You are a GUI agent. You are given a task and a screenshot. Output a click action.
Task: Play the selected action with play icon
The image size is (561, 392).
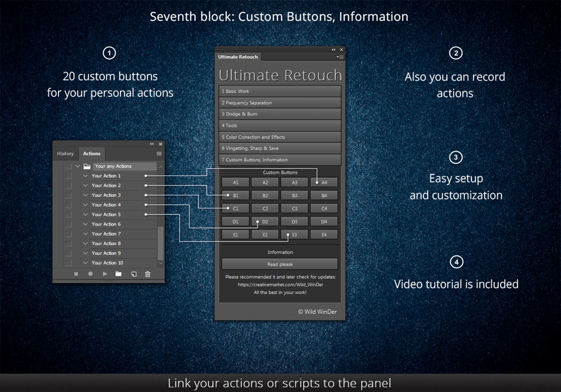pos(105,274)
